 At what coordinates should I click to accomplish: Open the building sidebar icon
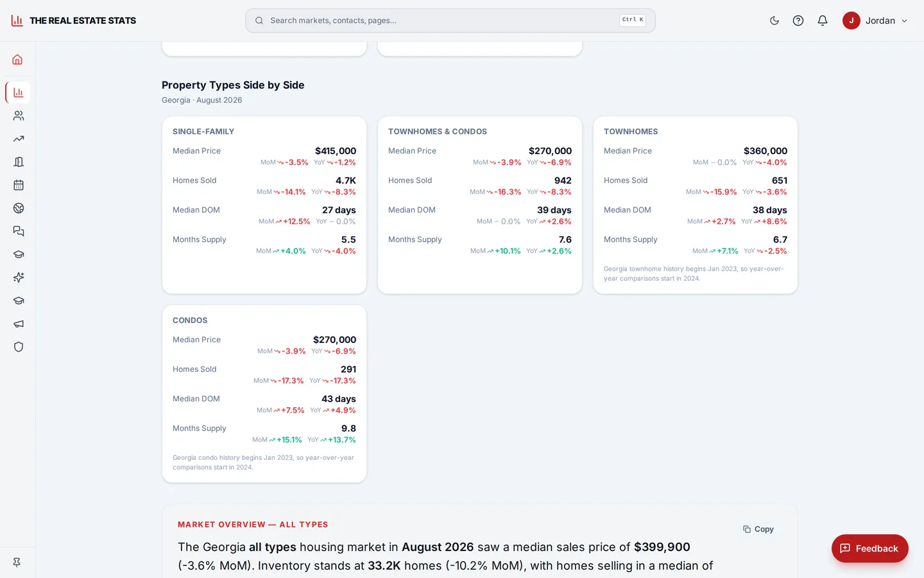click(18, 162)
